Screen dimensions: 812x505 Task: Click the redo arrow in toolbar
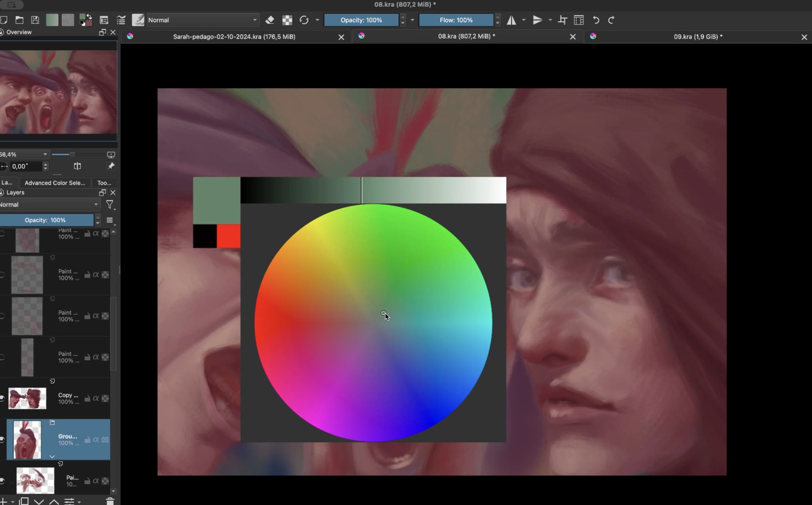(x=611, y=20)
